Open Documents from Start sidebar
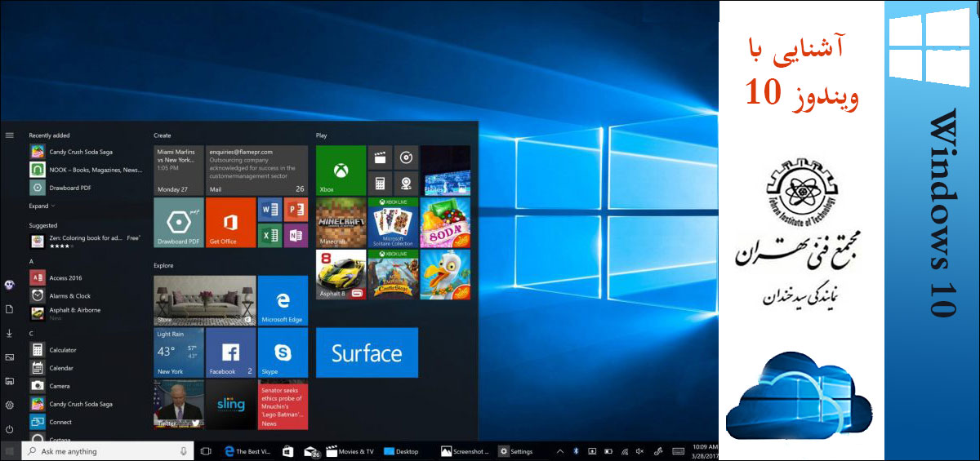Screen dimensions: 980x461 pos(10,309)
